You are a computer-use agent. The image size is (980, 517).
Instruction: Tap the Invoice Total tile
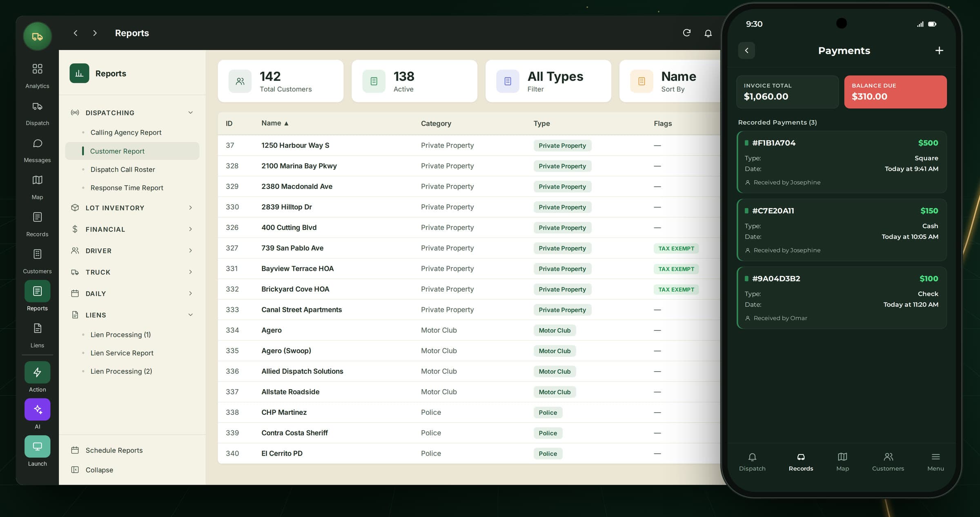click(x=788, y=92)
